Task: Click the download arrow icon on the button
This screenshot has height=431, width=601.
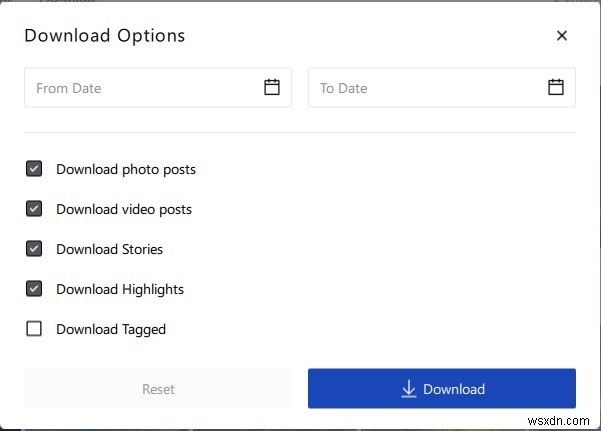Action: [408, 389]
